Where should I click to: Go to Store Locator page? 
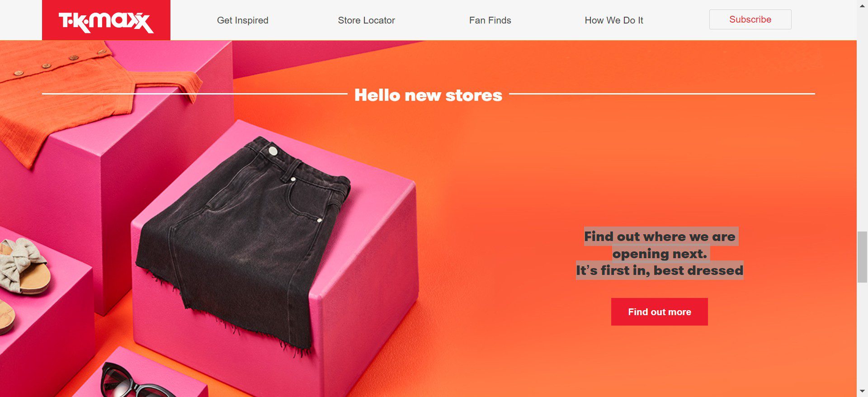point(366,20)
